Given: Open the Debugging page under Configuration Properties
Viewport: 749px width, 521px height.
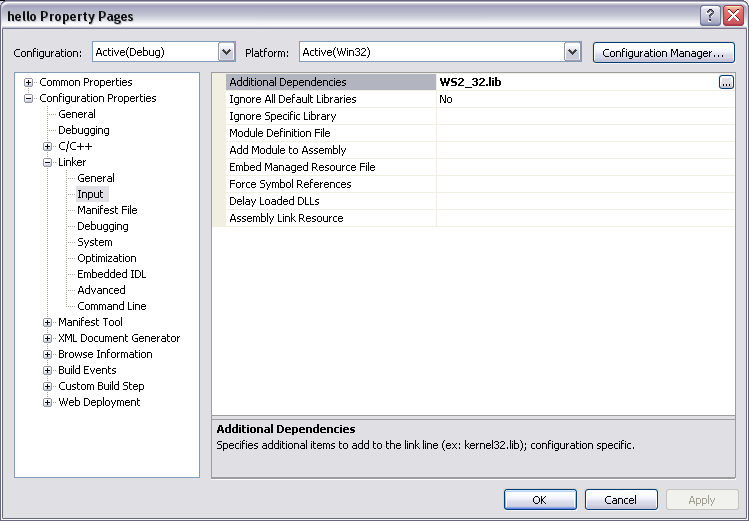Looking at the screenshot, I should (83, 130).
